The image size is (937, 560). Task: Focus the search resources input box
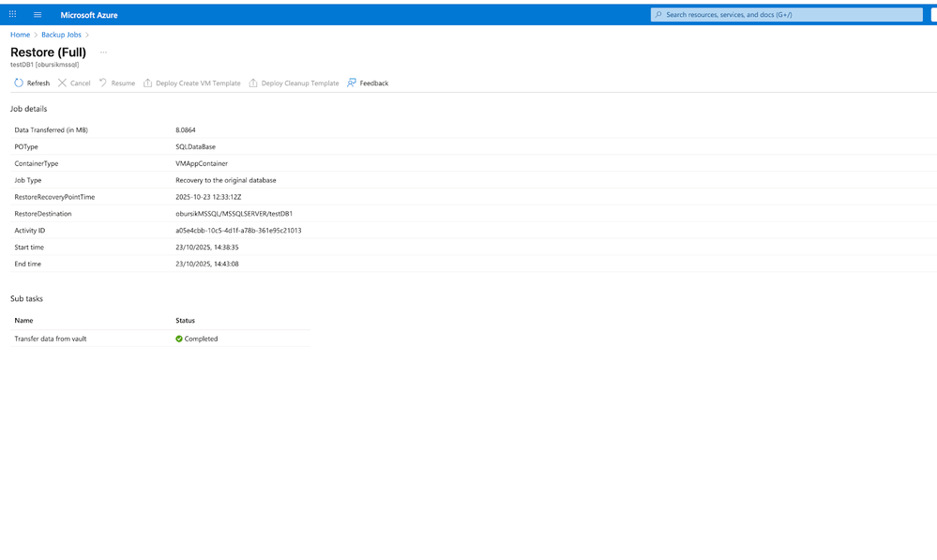788,15
